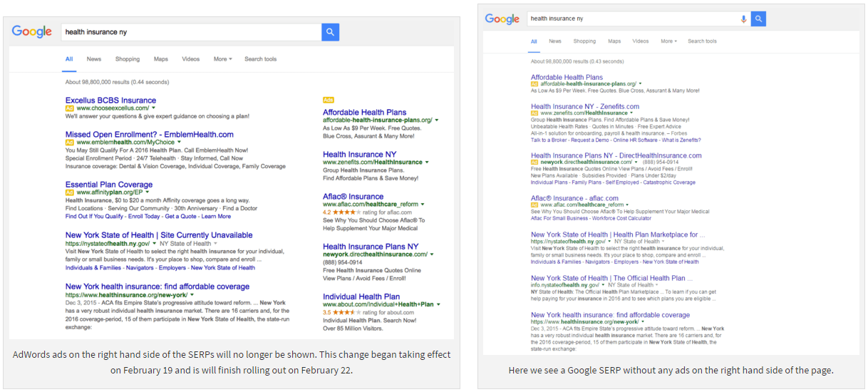This screenshot has width=868, height=392.
Task: Open the Individual Health Plan side ad
Action: click(361, 296)
